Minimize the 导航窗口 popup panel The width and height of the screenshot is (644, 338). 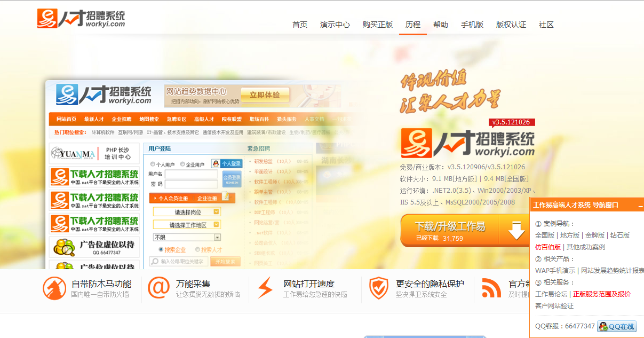640,206
